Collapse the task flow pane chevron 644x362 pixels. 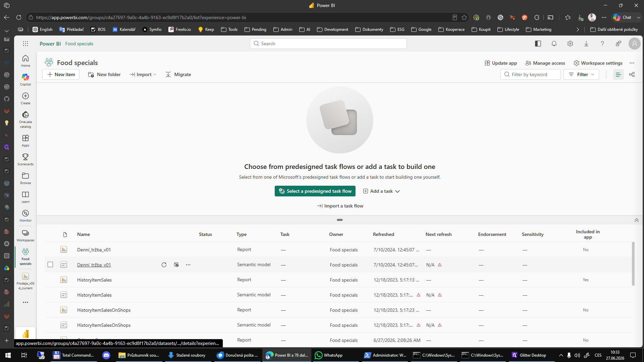tap(637, 220)
